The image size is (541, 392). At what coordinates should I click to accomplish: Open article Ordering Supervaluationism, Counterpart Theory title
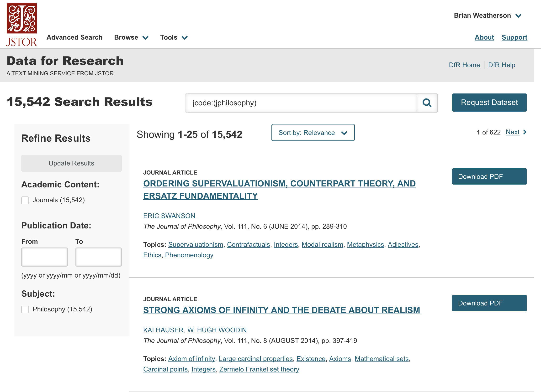(x=279, y=190)
